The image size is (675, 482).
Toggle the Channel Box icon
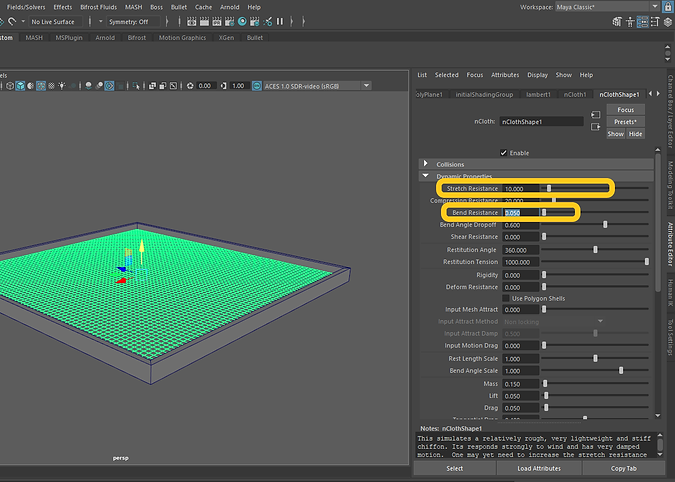point(668,22)
